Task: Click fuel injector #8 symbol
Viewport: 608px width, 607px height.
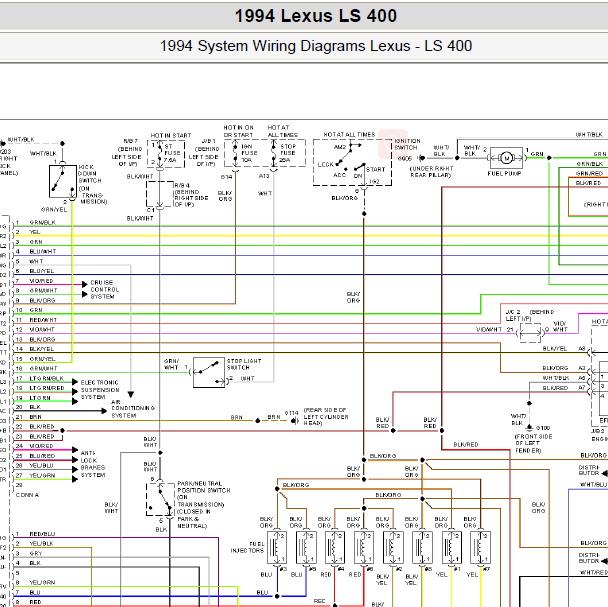Action: pos(422,548)
